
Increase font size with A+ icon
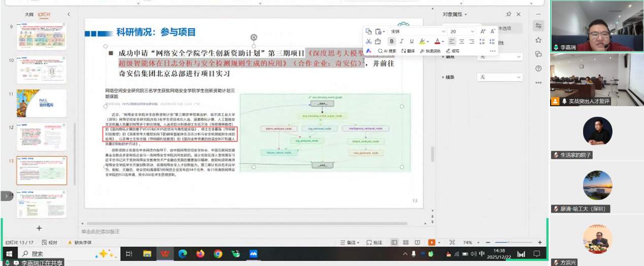(483, 31)
